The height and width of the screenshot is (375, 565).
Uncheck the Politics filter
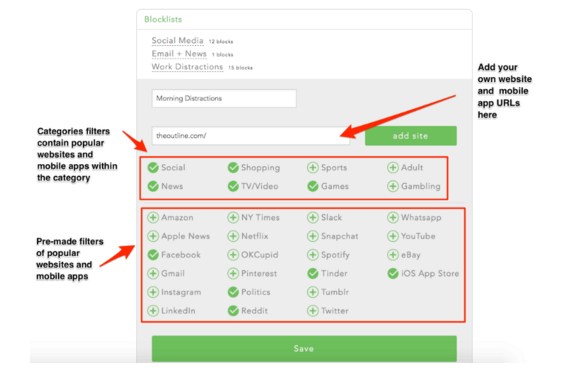[x=233, y=292]
